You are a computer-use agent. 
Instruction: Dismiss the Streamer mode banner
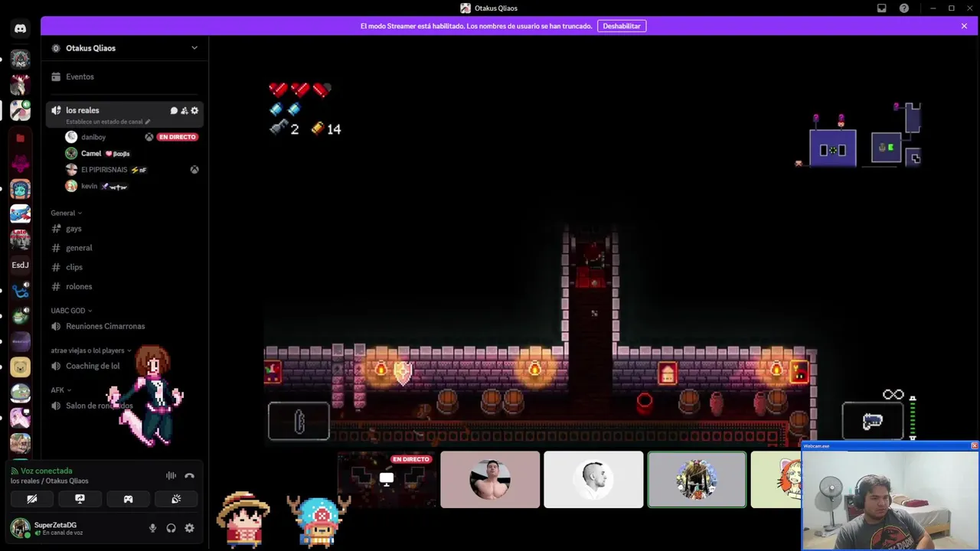click(964, 26)
